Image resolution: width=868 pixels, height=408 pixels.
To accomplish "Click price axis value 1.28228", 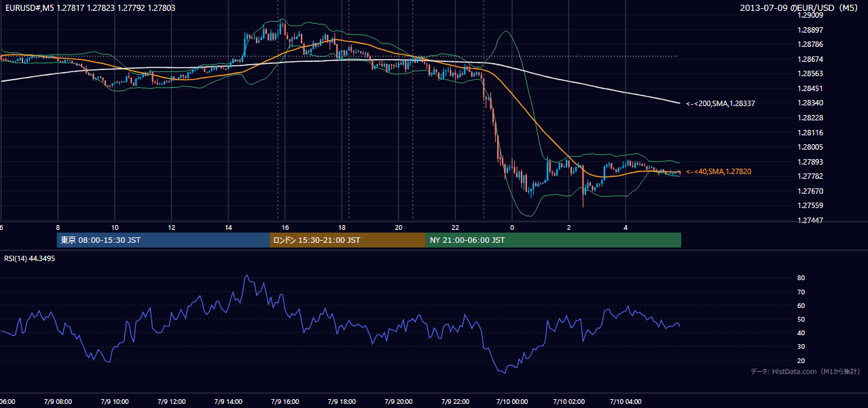I will (810, 118).
